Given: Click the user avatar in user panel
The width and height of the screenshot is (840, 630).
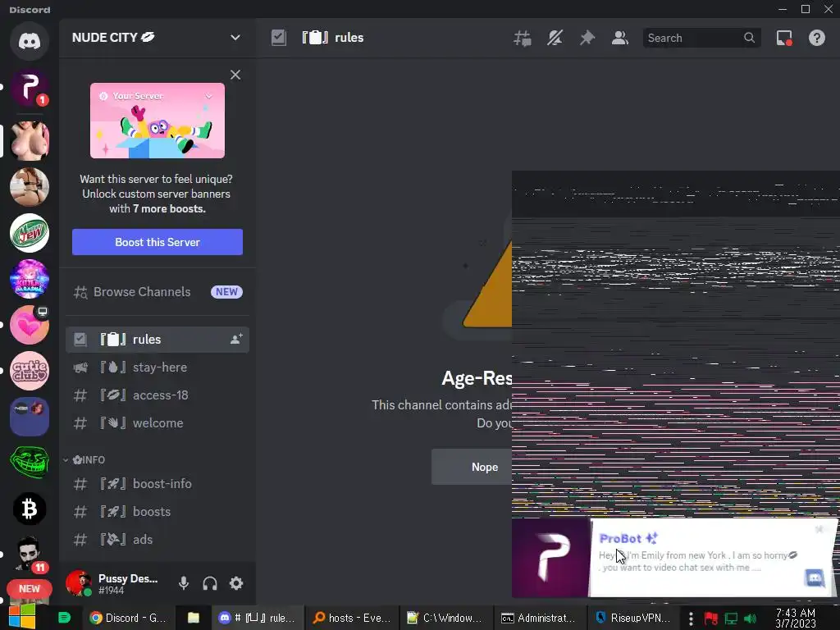Looking at the screenshot, I should click(78, 583).
